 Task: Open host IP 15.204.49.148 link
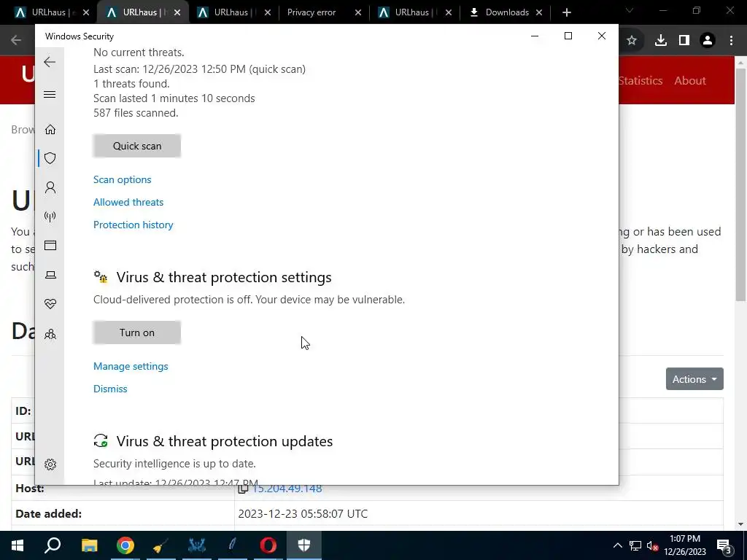coord(287,489)
